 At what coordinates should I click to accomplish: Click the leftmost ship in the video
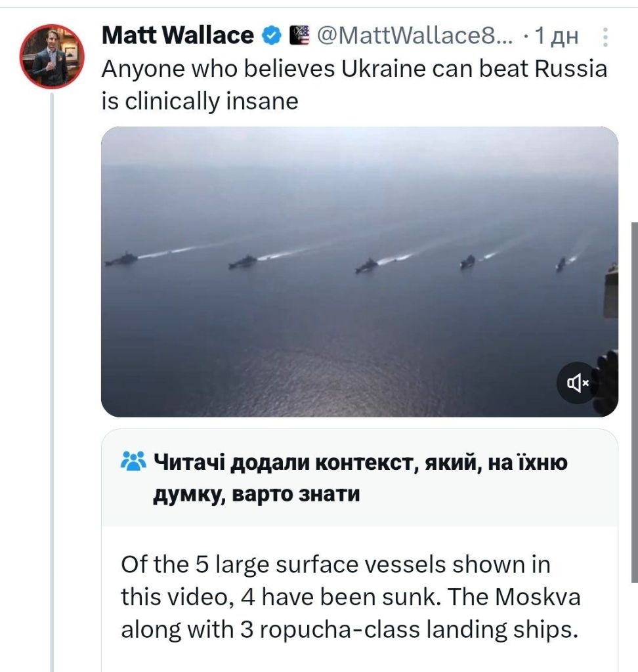click(121, 260)
